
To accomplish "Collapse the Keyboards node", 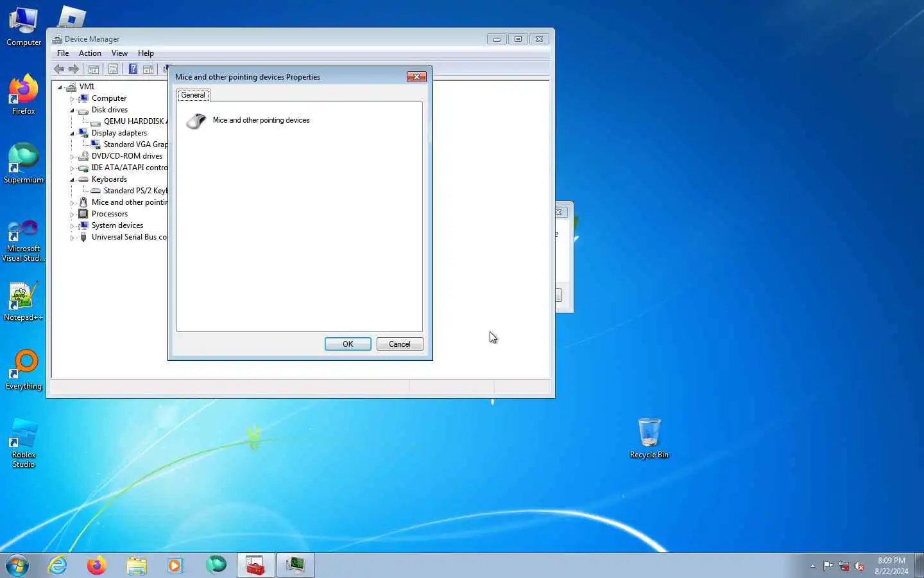I will point(72,180).
